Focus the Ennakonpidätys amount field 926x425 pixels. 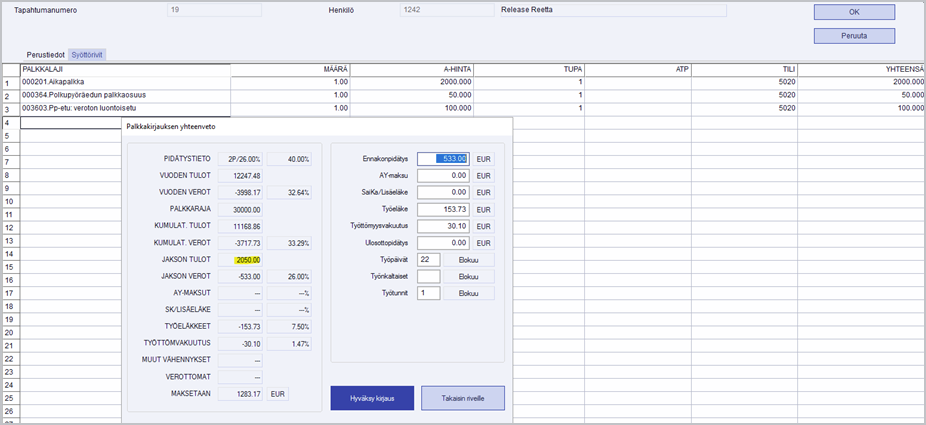click(442, 158)
